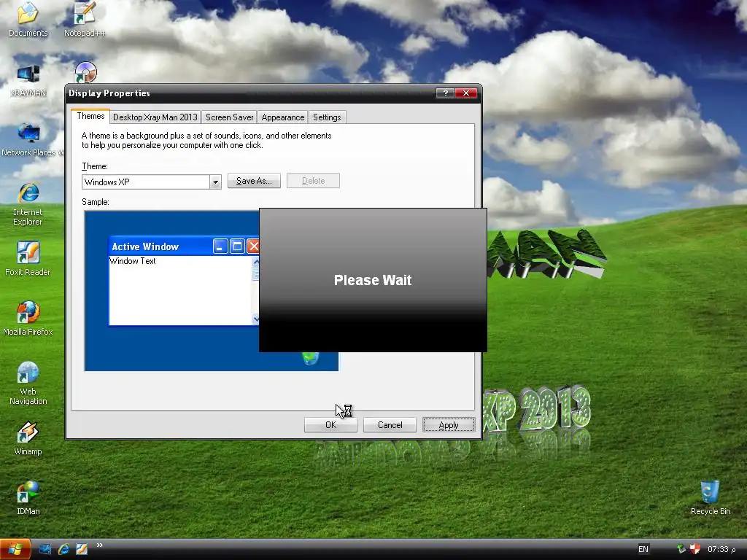Expand quick launch overflow chevron

click(99, 545)
